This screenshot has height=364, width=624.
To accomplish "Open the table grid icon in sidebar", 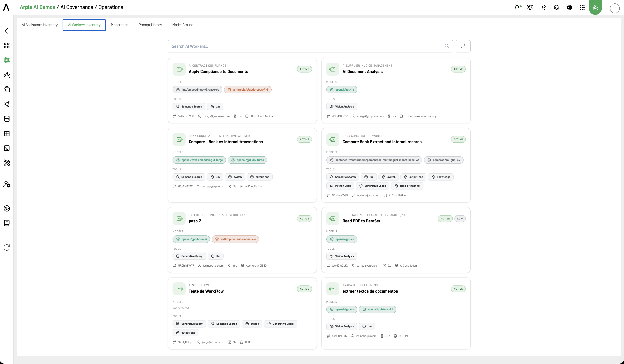I will coord(7,133).
